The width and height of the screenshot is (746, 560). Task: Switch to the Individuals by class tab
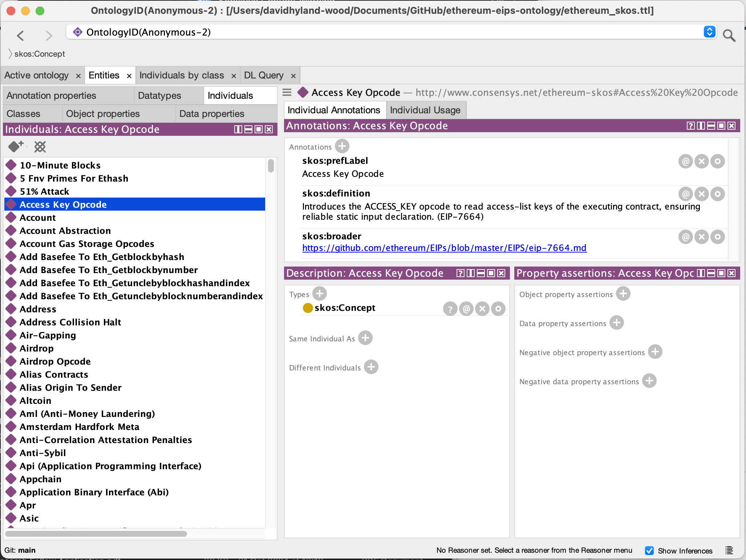pyautogui.click(x=182, y=75)
